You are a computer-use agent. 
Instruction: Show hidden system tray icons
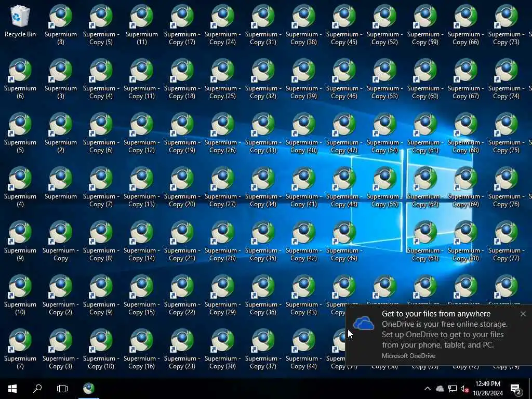point(428,389)
